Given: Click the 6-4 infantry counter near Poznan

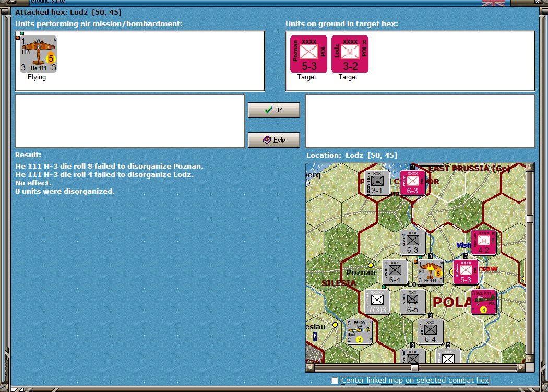Looking at the screenshot, I should point(395,272).
